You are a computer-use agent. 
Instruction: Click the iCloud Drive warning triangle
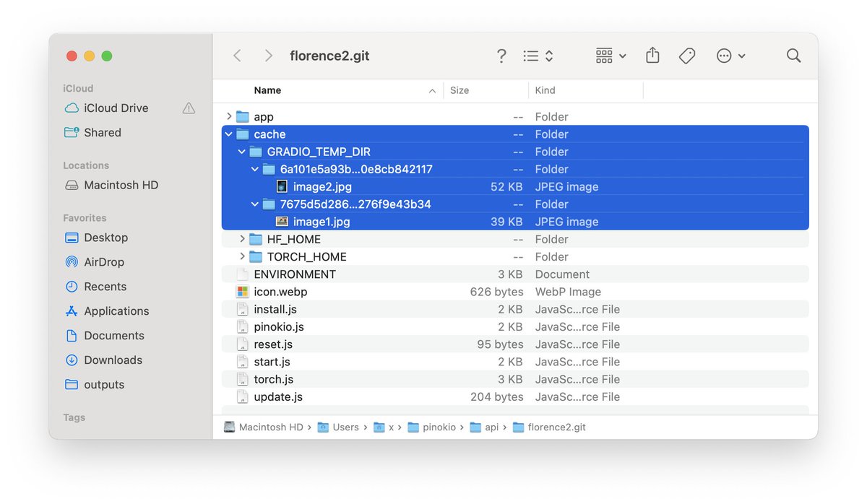click(x=189, y=108)
